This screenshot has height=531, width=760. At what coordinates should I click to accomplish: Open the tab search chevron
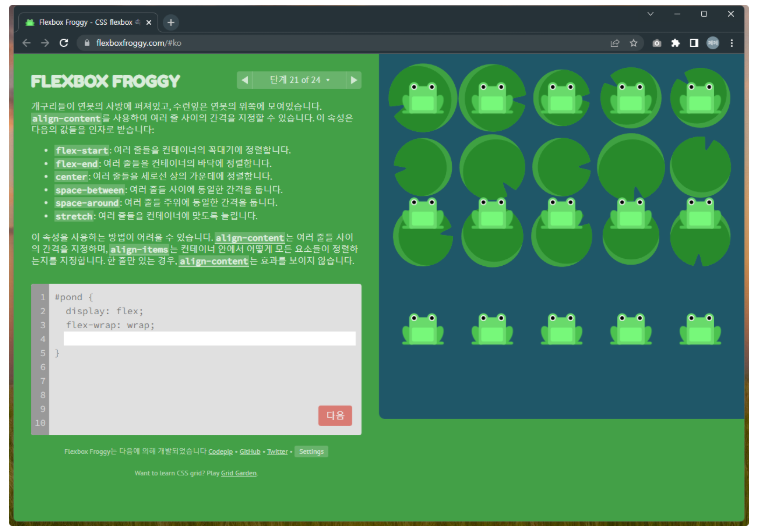pos(650,14)
